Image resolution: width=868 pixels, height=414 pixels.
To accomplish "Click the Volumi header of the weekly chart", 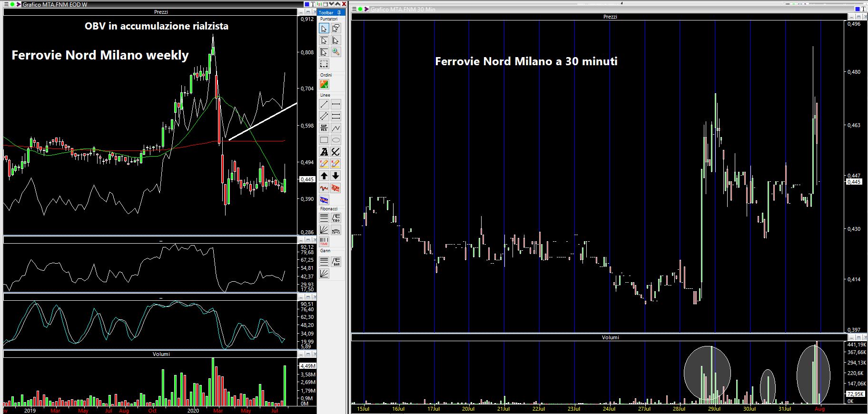I will [161, 354].
